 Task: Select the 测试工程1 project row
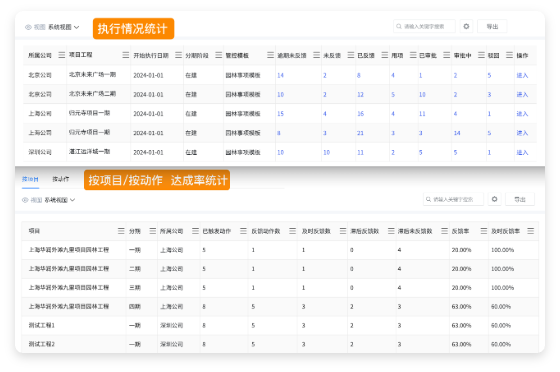(280, 326)
